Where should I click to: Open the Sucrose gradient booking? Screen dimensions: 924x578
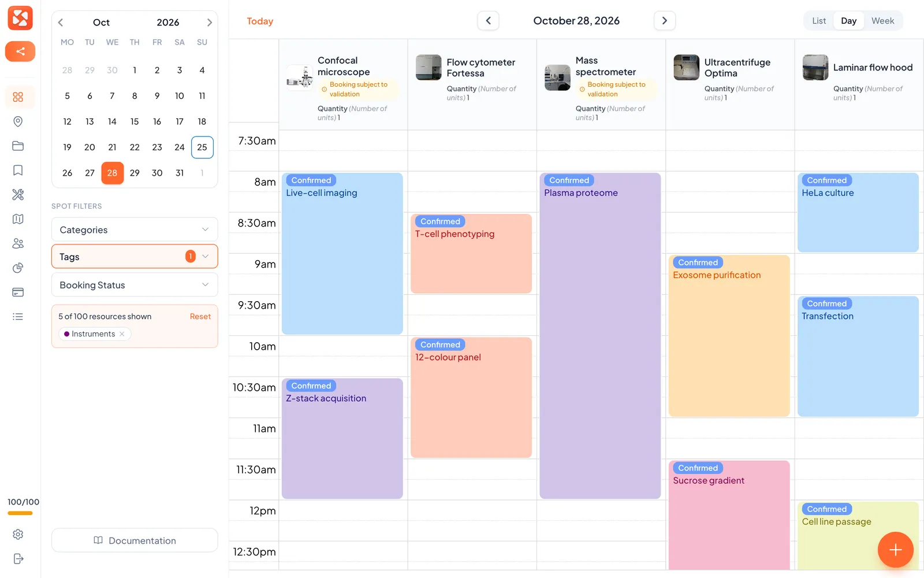[x=729, y=515]
